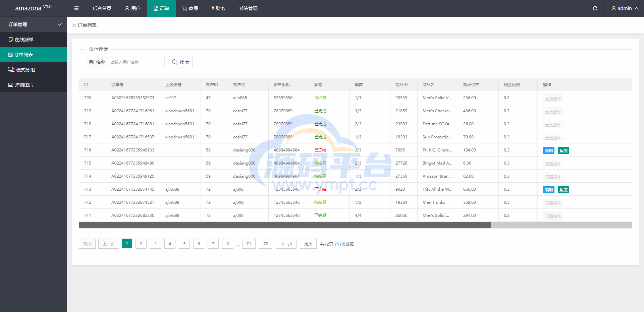Click 尾页 pagination button

(x=308, y=244)
